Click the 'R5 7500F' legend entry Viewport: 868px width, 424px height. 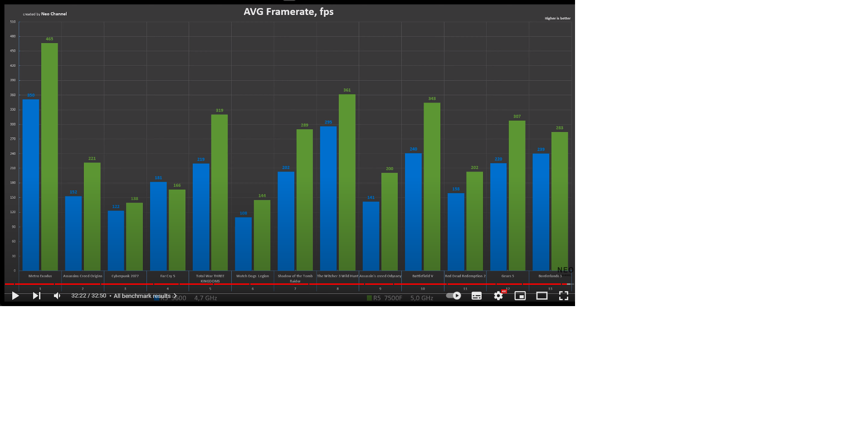click(x=385, y=298)
